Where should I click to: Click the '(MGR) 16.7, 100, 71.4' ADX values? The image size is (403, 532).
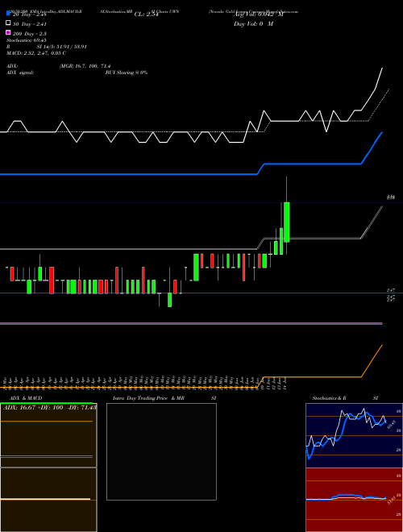(x=85, y=66)
